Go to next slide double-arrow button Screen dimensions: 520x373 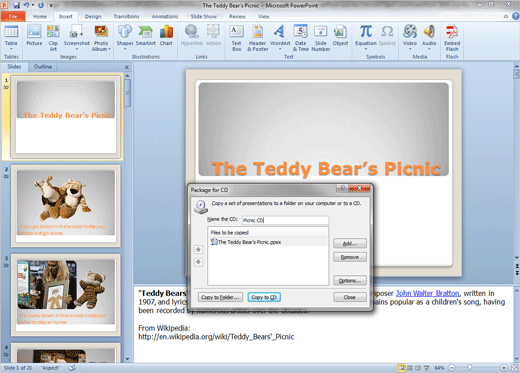[x=517, y=272]
